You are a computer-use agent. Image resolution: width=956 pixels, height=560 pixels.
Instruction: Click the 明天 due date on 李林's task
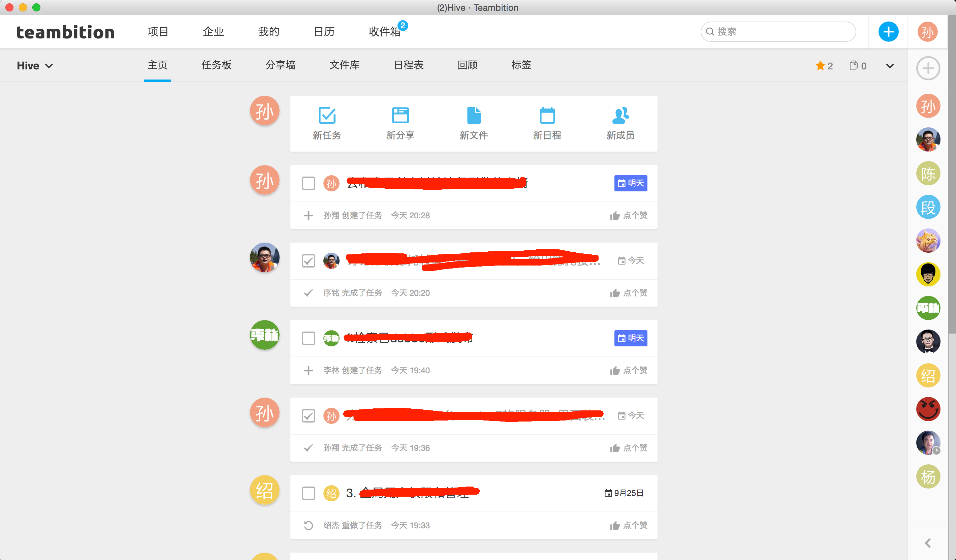click(631, 338)
